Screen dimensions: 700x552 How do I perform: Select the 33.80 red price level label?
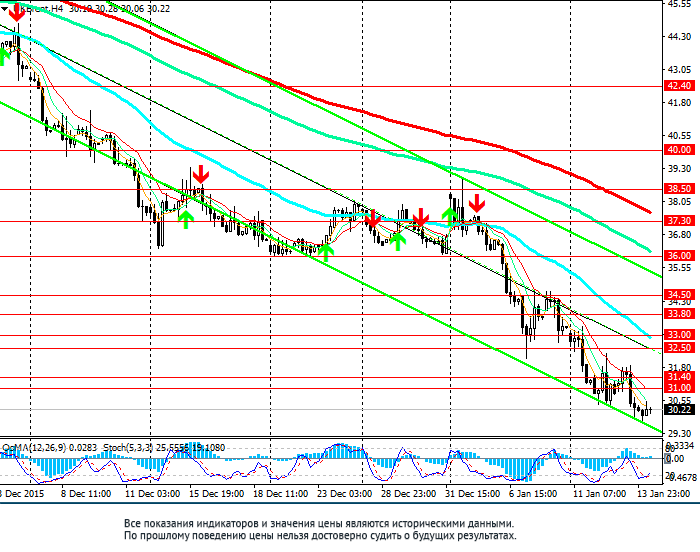[679, 314]
